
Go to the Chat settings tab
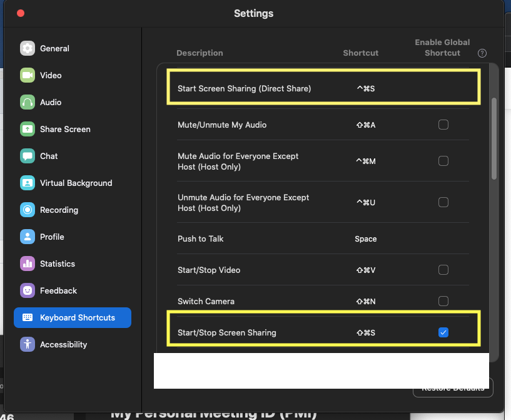tap(73, 156)
